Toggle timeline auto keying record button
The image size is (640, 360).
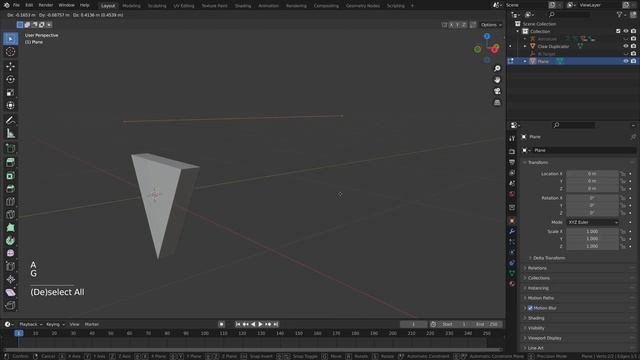point(221,324)
